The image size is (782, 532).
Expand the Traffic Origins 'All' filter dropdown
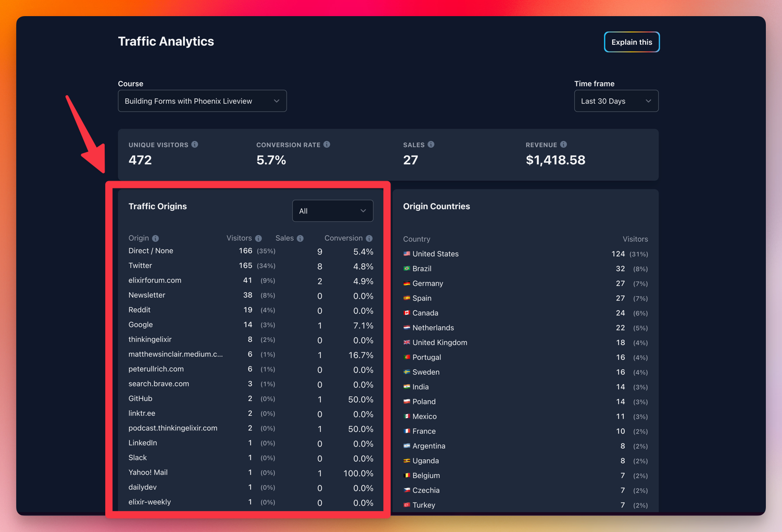point(333,211)
